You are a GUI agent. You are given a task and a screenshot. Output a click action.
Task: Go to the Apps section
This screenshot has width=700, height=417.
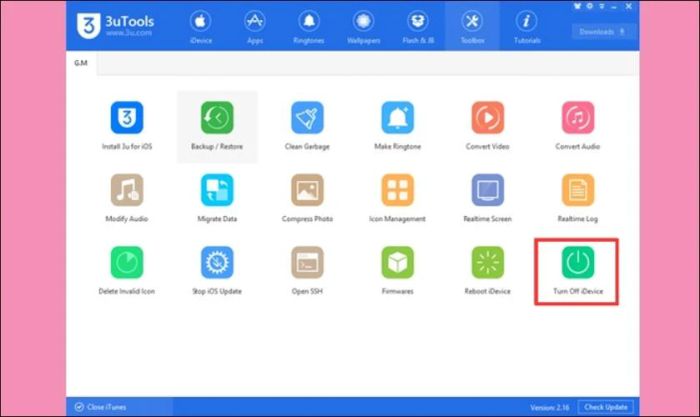coord(255,26)
